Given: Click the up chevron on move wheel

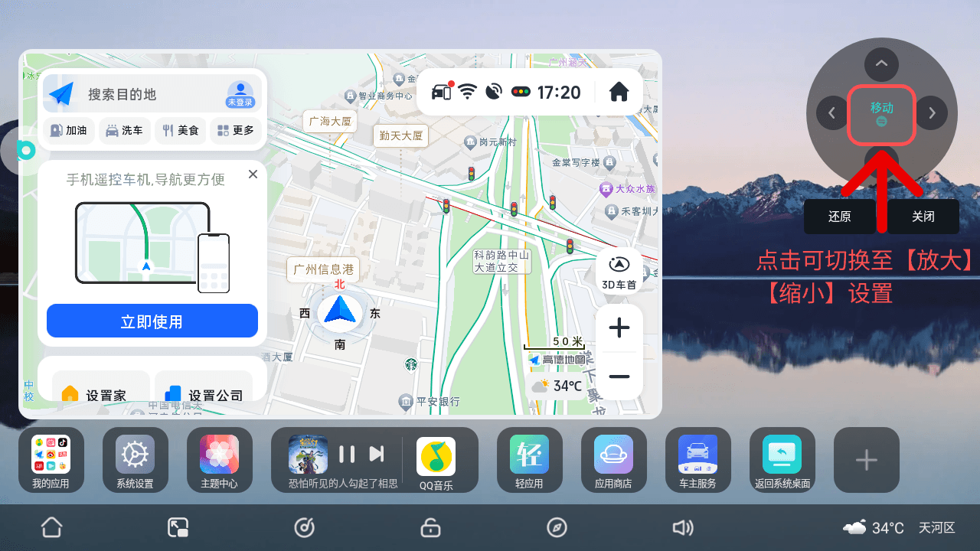Looking at the screenshot, I should point(881,65).
